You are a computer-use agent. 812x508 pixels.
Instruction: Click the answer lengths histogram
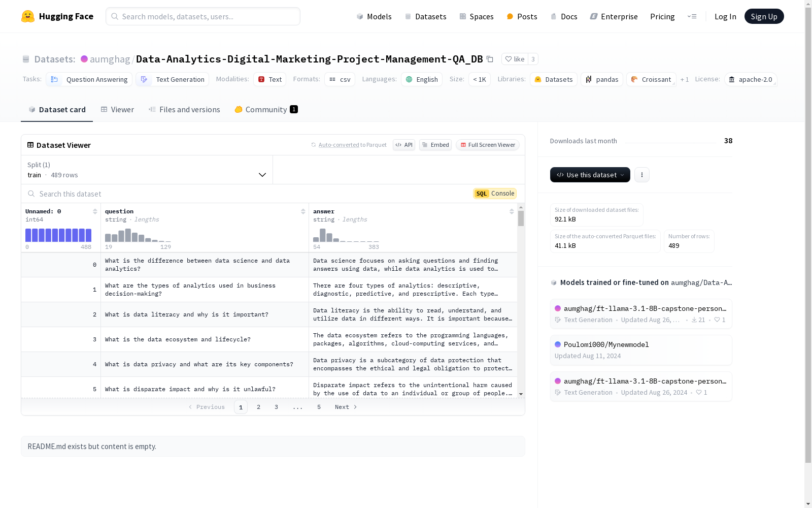pyautogui.click(x=346, y=235)
